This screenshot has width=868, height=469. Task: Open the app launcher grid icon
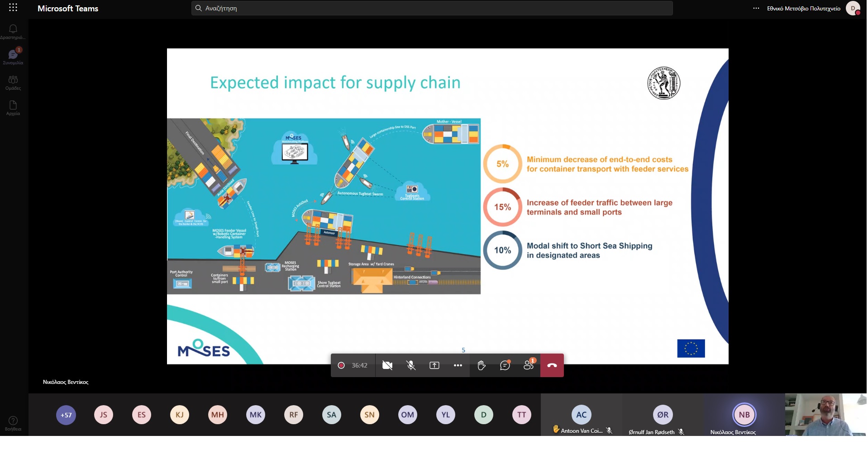(x=13, y=8)
